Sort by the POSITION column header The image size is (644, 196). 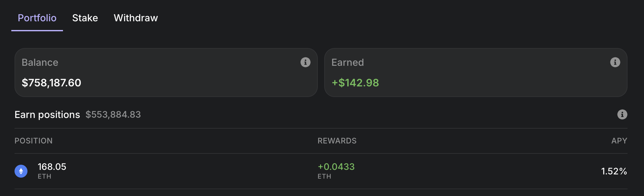[x=33, y=141]
